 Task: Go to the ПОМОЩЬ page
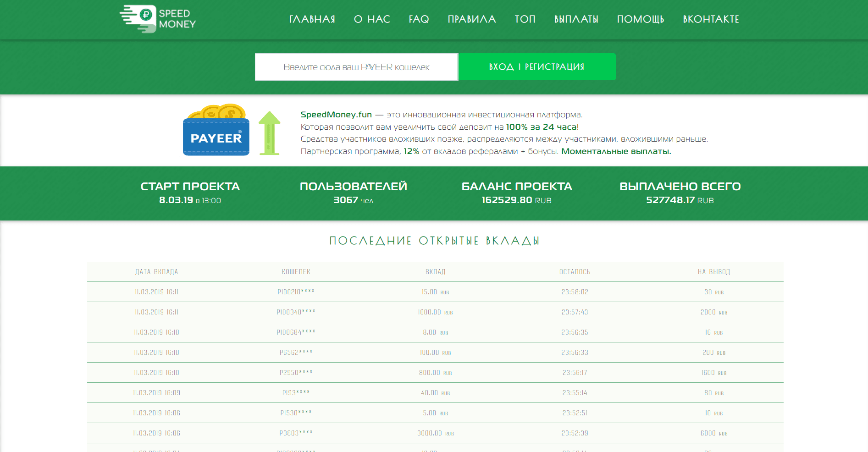tap(641, 19)
